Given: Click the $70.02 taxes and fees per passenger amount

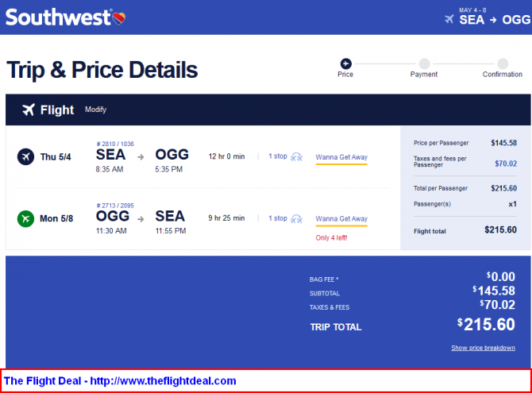Looking at the screenshot, I should coord(506,164).
